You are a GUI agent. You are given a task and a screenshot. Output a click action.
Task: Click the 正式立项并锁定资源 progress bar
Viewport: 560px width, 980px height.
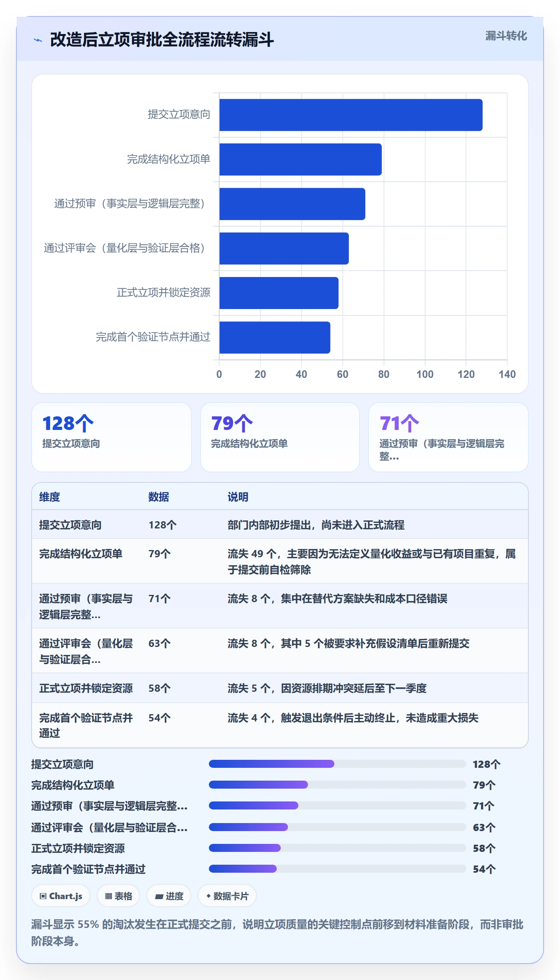point(338,848)
